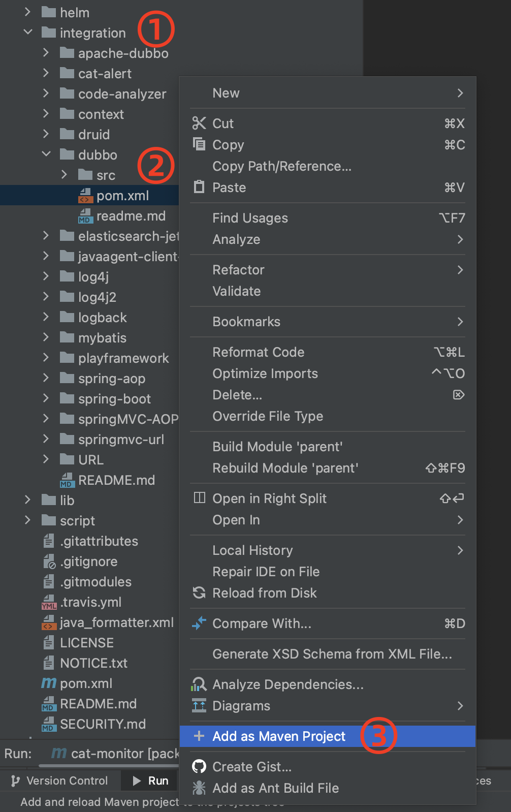Select Generate XSD Schema from XML File...
Image resolution: width=511 pixels, height=812 pixels.
click(x=328, y=654)
